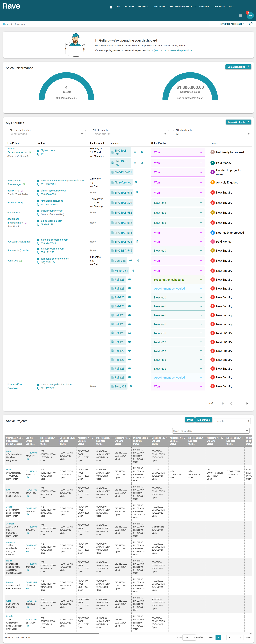Image resolution: width=256 pixels, height=644 pixels.
Task: Click the tools icon beside Miller_364
Action: (133, 271)
